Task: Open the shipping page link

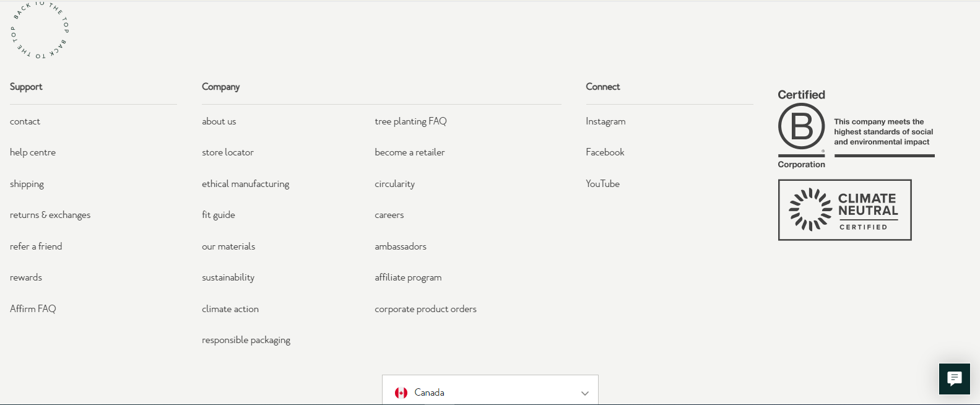Action: (x=27, y=184)
